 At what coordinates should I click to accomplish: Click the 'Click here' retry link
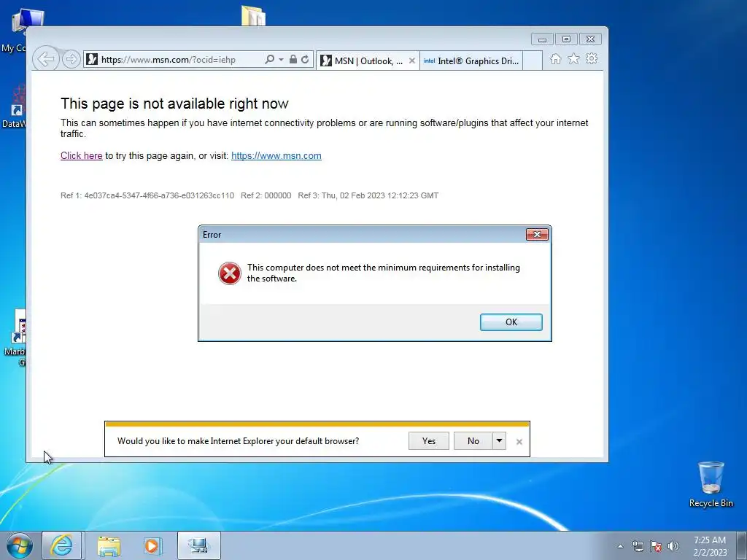tap(82, 156)
